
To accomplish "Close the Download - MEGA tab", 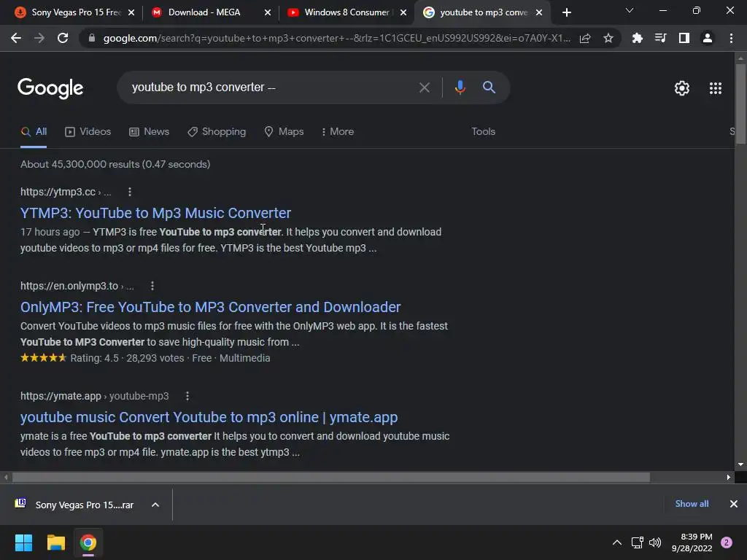I will (x=268, y=12).
